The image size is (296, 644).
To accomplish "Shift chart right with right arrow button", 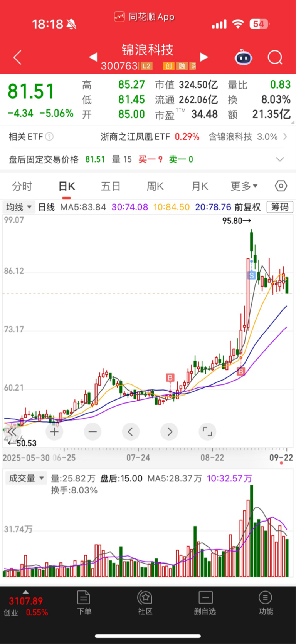I will click(x=169, y=432).
